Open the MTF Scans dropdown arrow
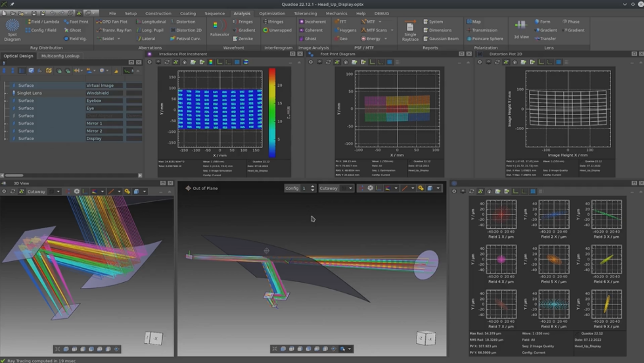 [392, 30]
